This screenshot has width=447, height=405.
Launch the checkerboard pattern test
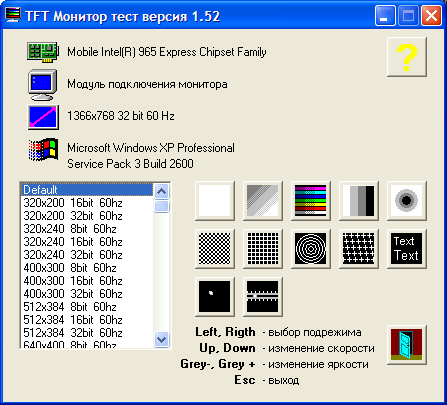[215, 249]
